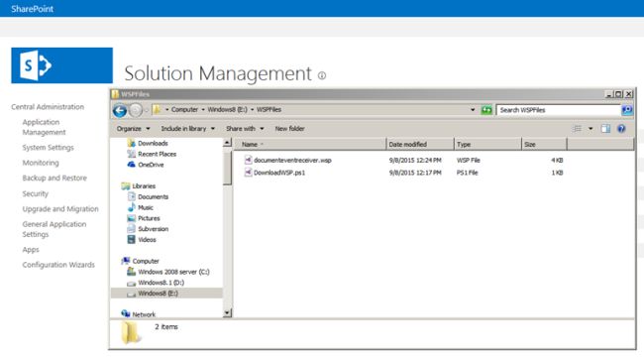Click Search WSPFiles input box

click(x=559, y=110)
